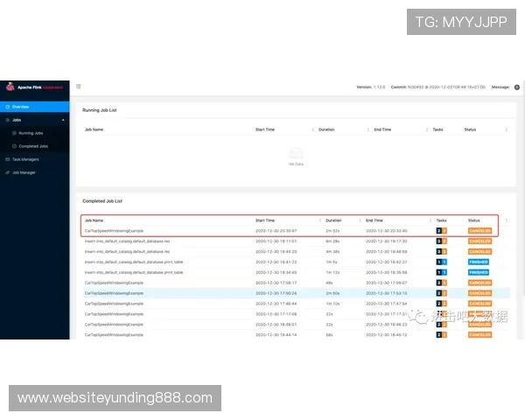
Task: Click the sidebar collapse menu icon
Action: pos(79,87)
